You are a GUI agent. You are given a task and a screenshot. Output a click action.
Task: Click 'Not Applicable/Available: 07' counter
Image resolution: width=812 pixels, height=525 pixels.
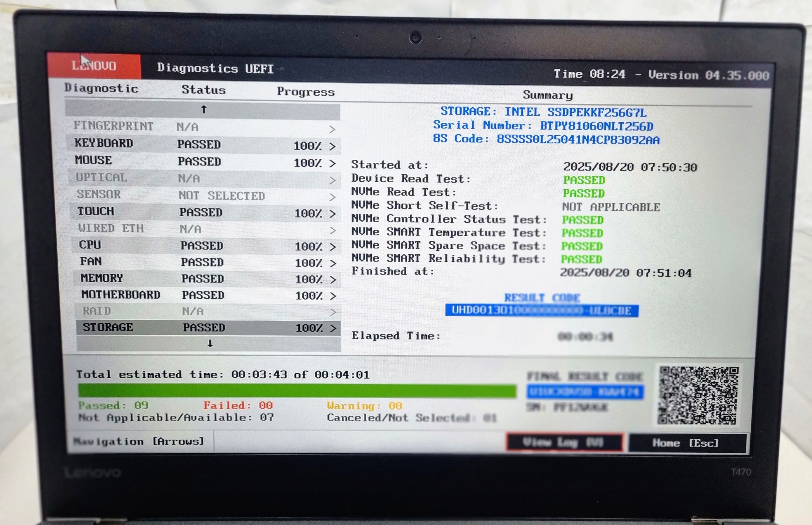pyautogui.click(x=176, y=417)
